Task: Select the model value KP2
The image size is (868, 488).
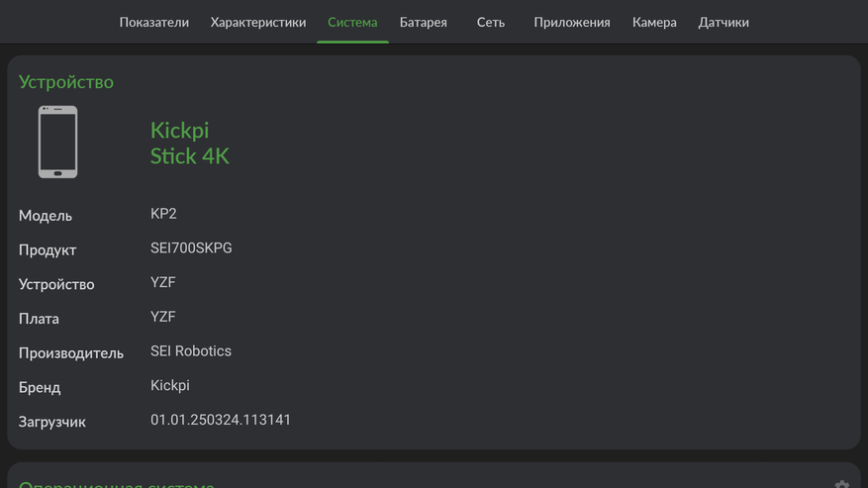Action: pyautogui.click(x=163, y=214)
